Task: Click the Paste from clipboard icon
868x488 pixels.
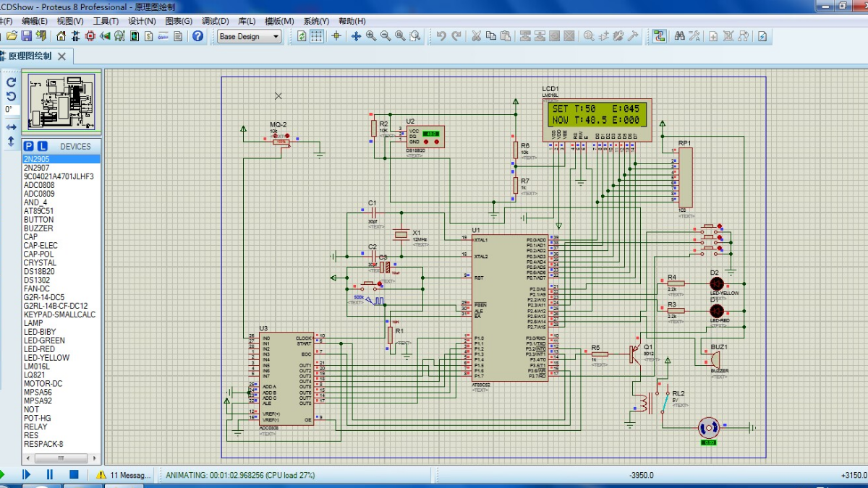Action: click(506, 36)
